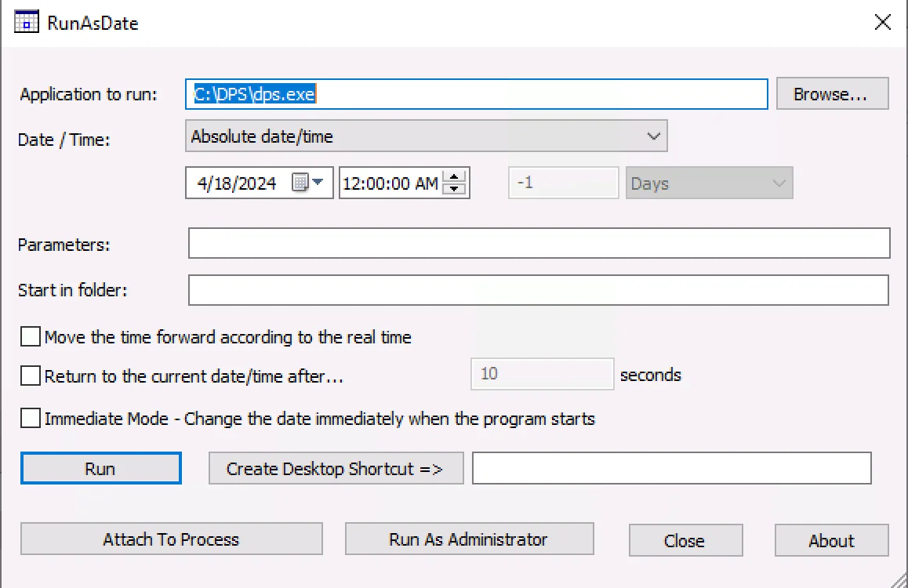Open the Absolute date/time dropdown
The width and height of the screenshot is (908, 588).
pyautogui.click(x=427, y=136)
